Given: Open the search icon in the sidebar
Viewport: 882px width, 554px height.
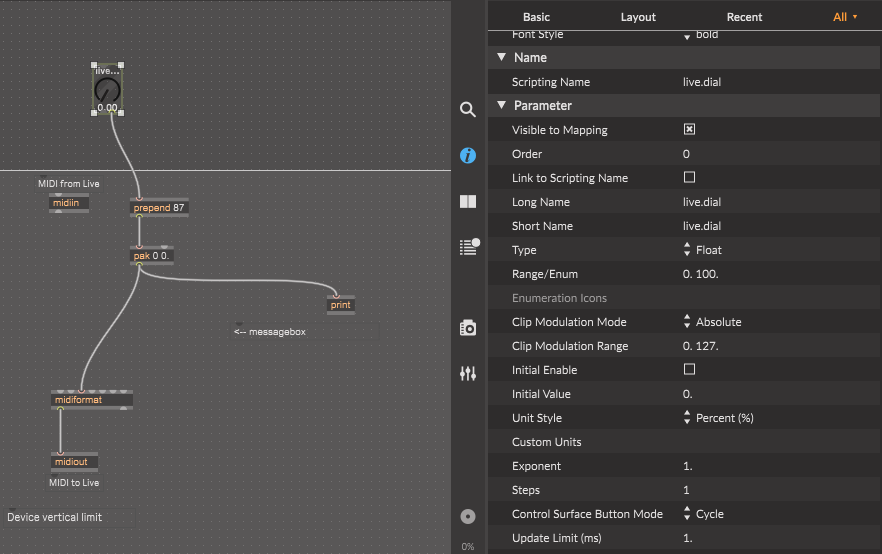Looking at the screenshot, I should click(x=467, y=110).
